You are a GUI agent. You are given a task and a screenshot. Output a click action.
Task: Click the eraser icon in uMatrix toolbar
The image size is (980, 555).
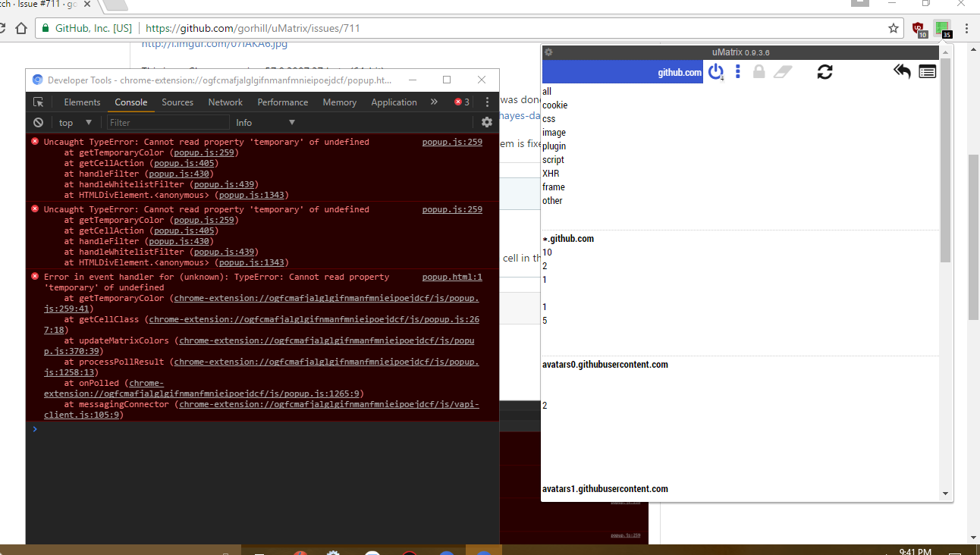784,72
